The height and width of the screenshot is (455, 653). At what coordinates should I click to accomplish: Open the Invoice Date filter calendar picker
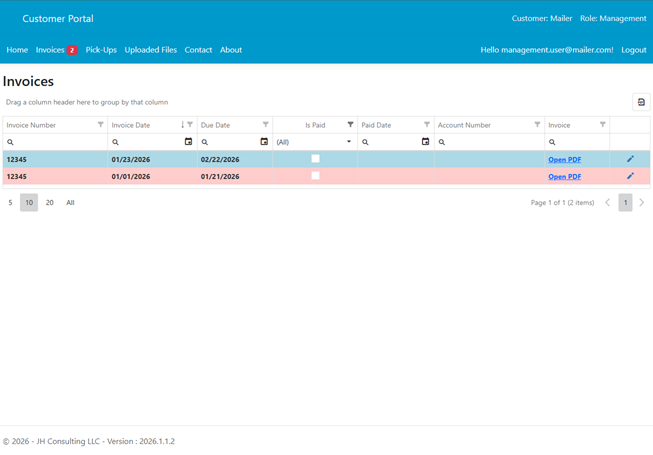(x=188, y=142)
